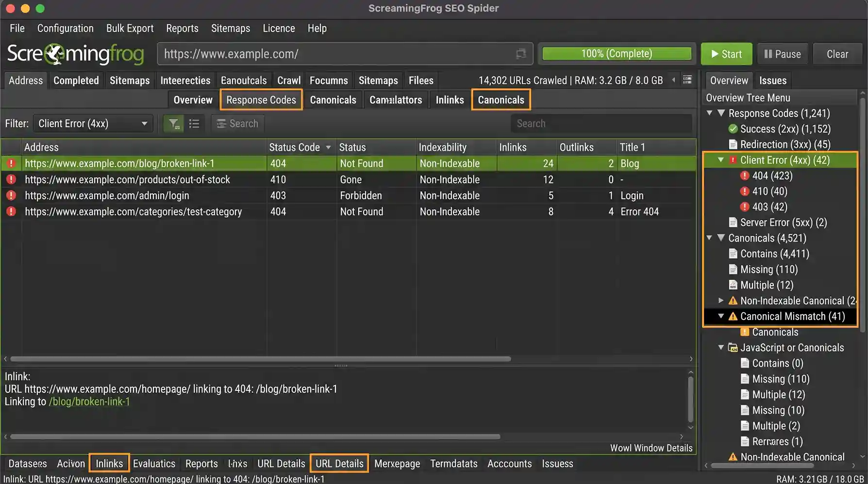Click error icon for out-of-stock row
The image size is (868, 484).
click(x=11, y=179)
